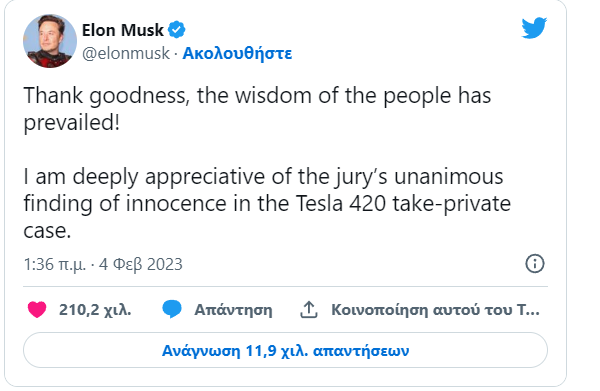Open the Elon Musk display name

123,30
